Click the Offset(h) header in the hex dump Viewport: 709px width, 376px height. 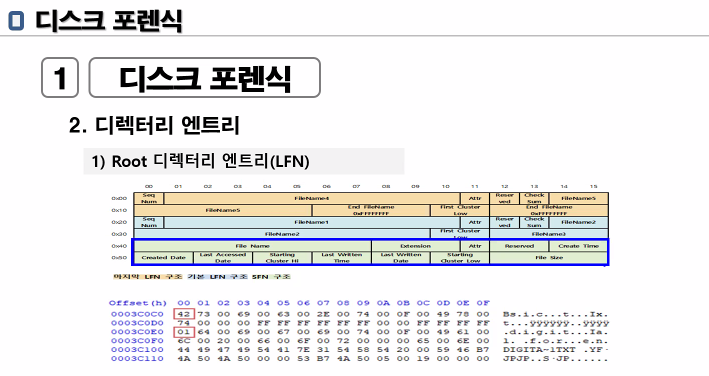click(x=138, y=303)
